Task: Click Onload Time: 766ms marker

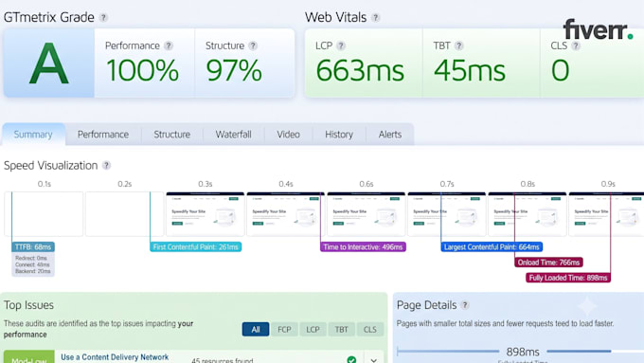Action: 548,263
